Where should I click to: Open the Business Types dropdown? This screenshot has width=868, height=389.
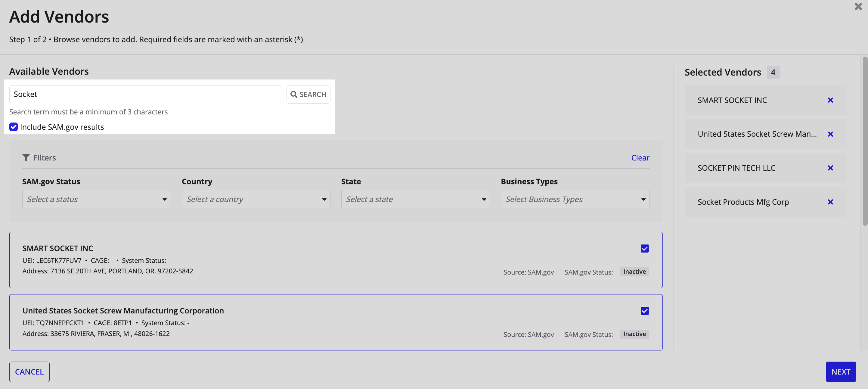(x=575, y=199)
